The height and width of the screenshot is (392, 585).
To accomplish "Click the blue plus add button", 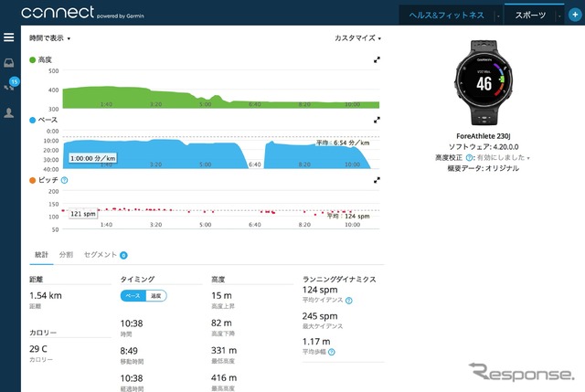I will (x=575, y=15).
